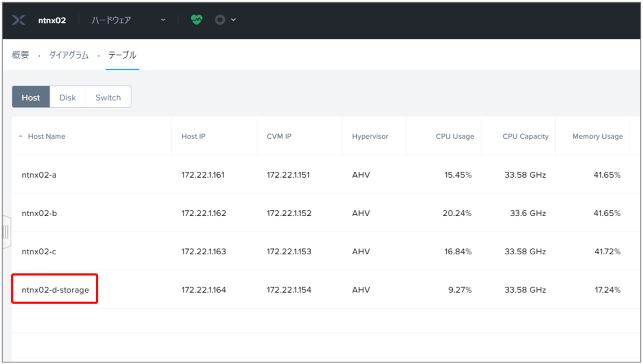Click the ntnx02 cluster name
The width and height of the screenshot is (643, 364).
52,20
